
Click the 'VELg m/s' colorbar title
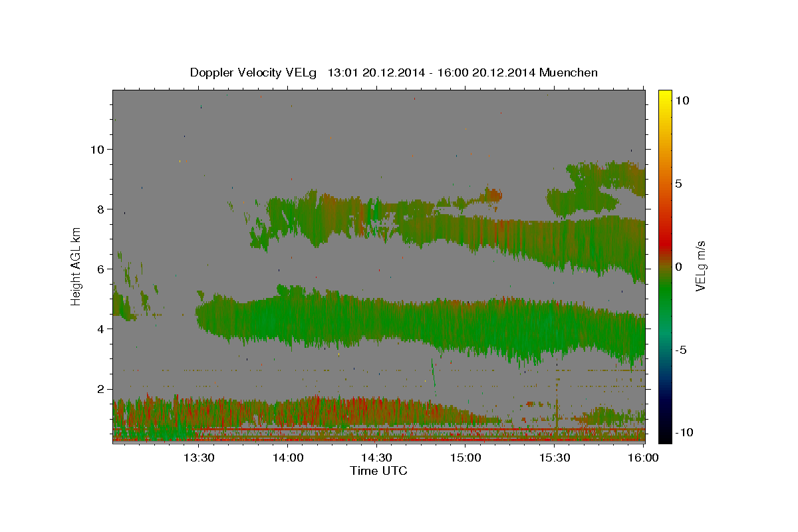702,267
